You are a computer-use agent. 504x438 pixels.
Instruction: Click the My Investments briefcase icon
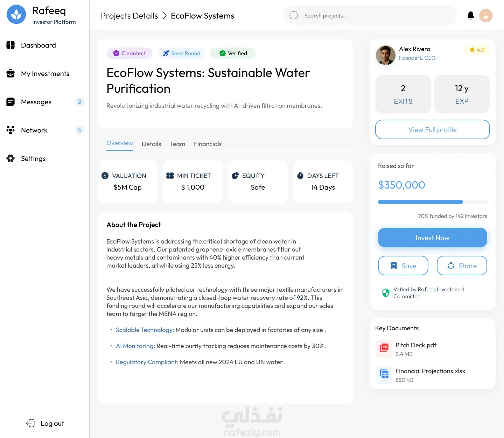[x=11, y=73]
